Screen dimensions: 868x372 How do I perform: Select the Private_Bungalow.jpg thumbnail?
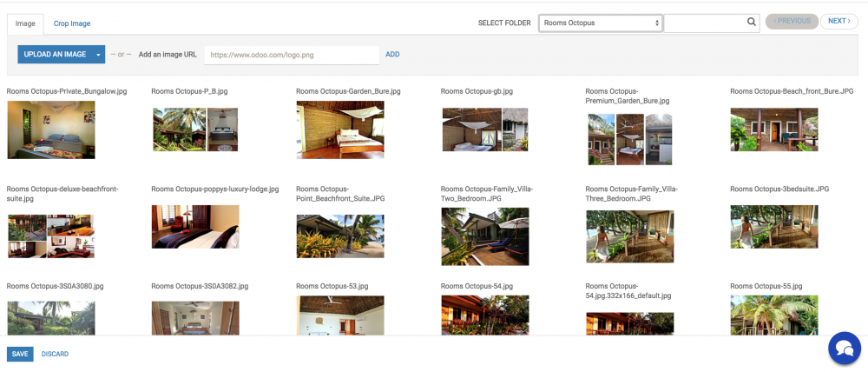click(51, 130)
